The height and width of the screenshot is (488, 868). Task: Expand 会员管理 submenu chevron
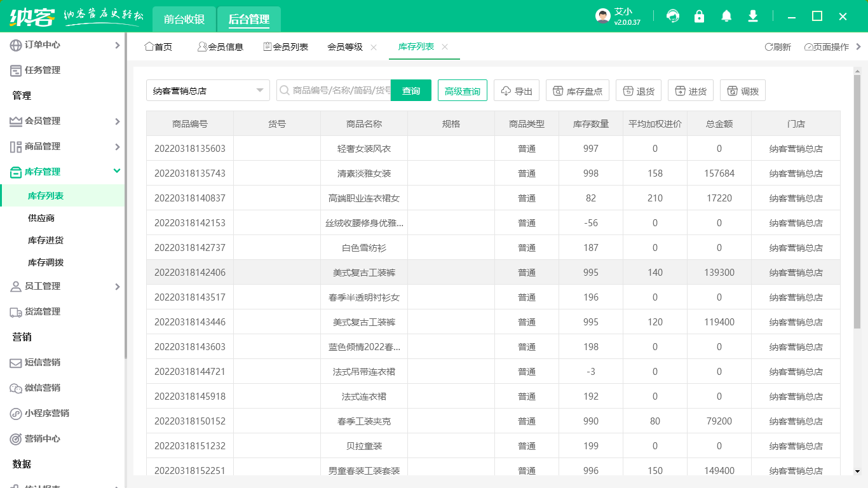point(117,121)
